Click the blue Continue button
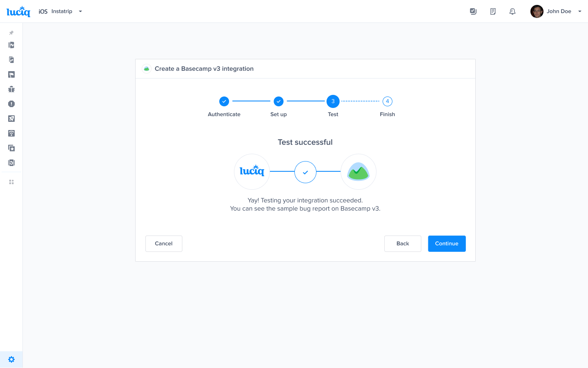Viewport: 588px width, 368px height. [x=447, y=244]
